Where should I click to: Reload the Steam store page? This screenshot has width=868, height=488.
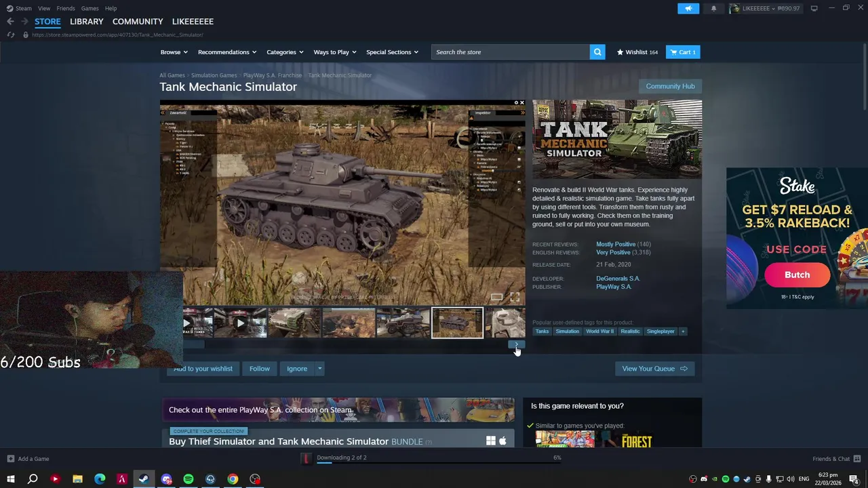coord(11,35)
